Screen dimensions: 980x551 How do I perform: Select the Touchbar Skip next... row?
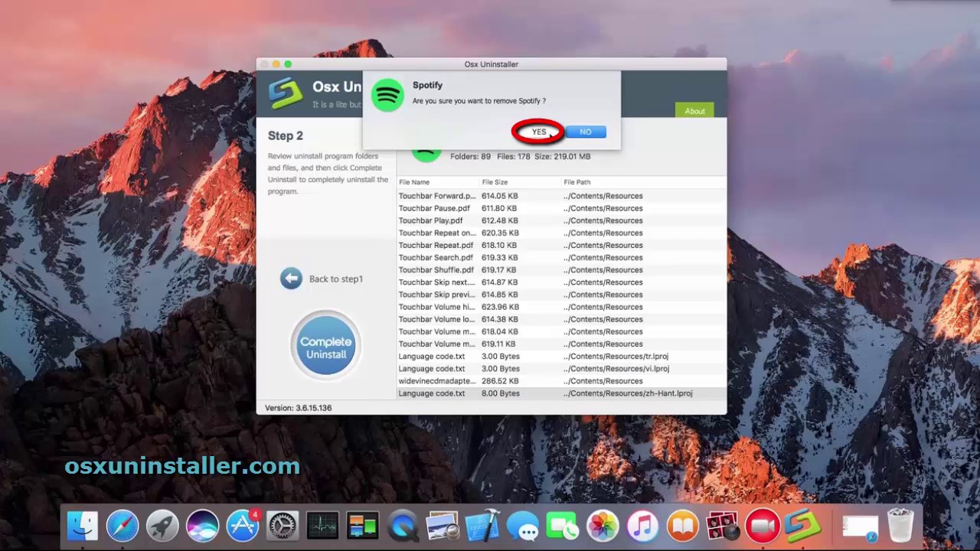pos(561,282)
